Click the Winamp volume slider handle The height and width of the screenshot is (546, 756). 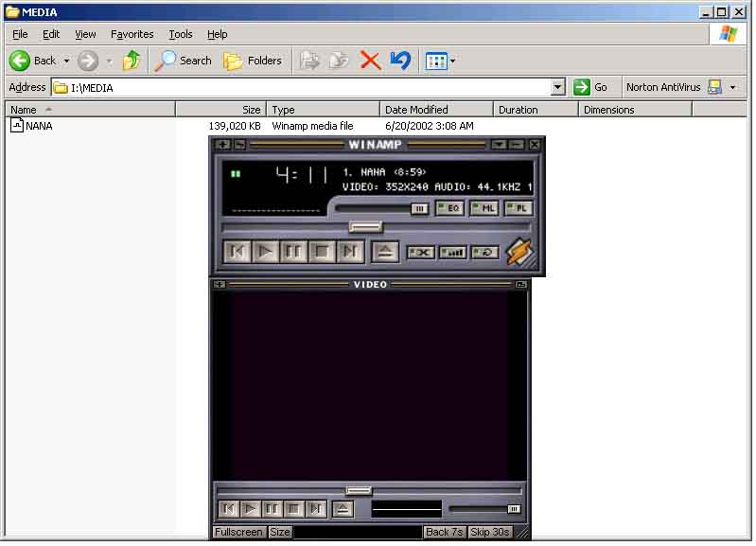[419, 209]
